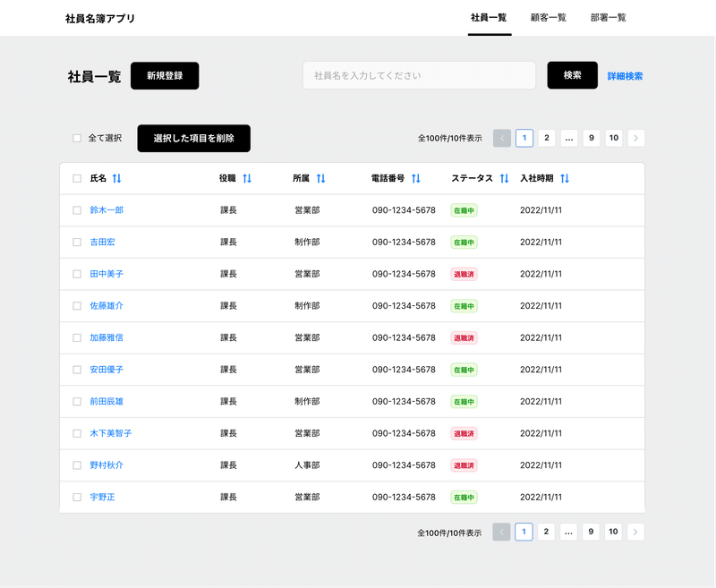716x588 pixels.
Task: Click the 在籍中 badge for 宇野正
Action: [x=464, y=497]
